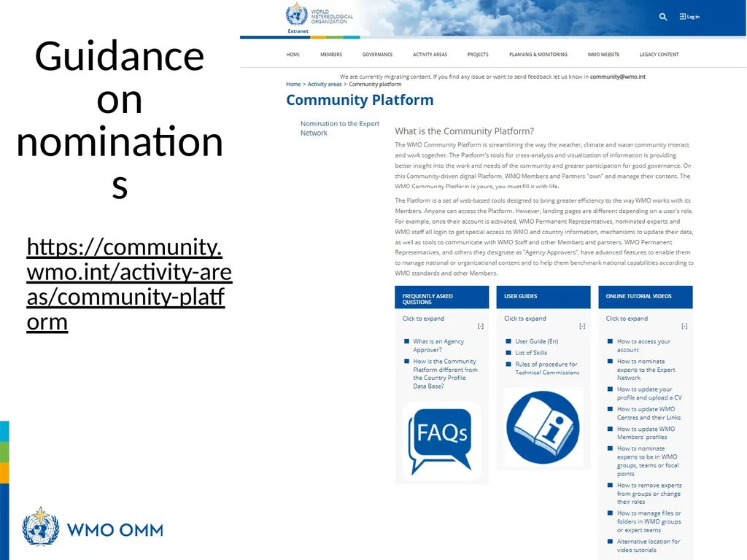747x560 pixels.
Task: Click the ONLINE TUTORIAL VIDEOS panel header
Action: 646,297
